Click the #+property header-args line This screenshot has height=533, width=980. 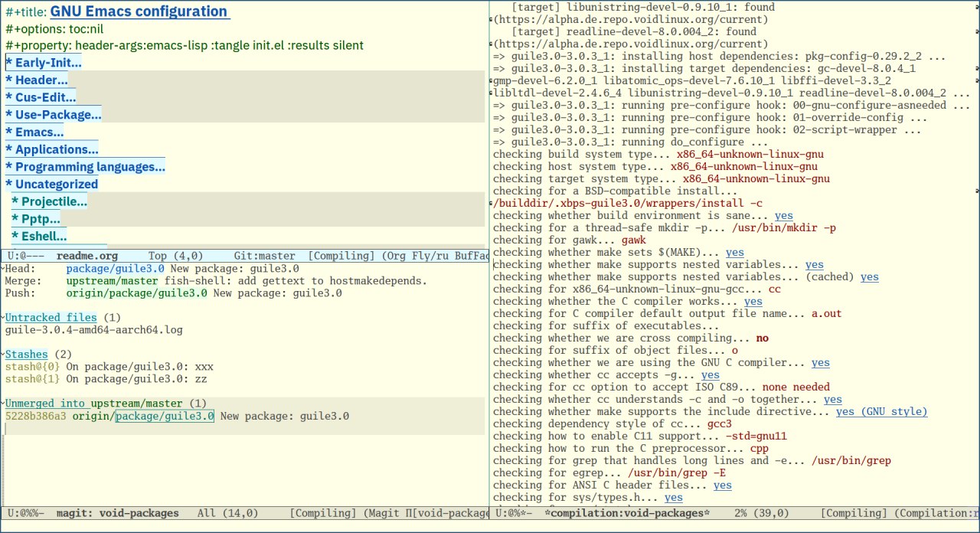185,46
